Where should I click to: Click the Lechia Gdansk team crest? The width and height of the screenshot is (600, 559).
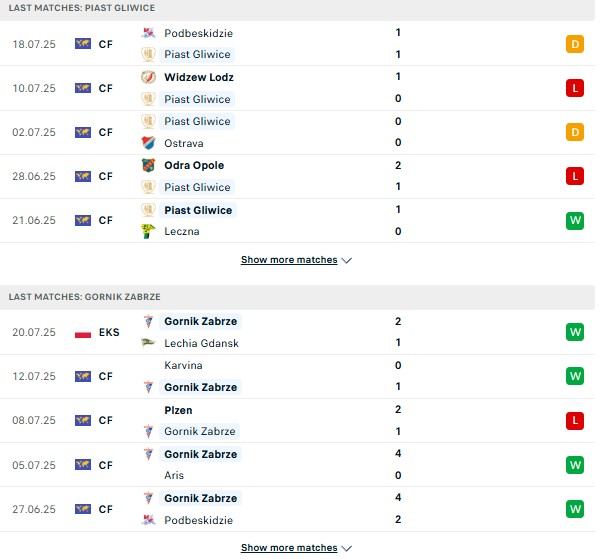pos(148,342)
